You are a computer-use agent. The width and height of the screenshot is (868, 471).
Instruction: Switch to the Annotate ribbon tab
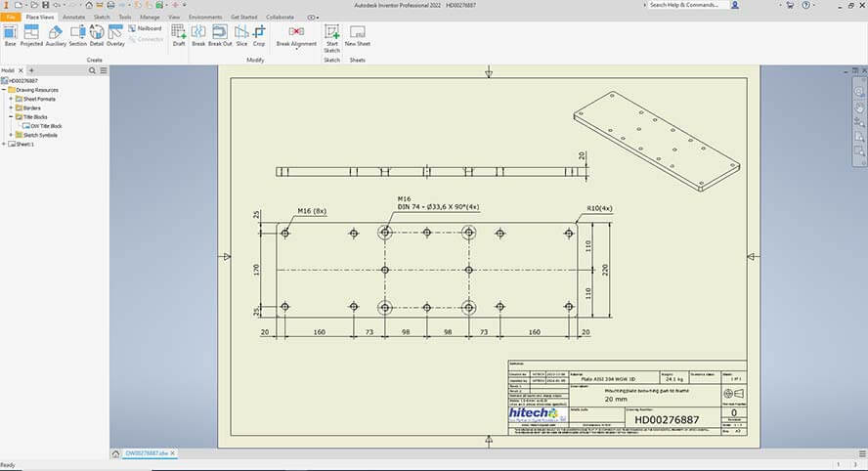(x=74, y=17)
